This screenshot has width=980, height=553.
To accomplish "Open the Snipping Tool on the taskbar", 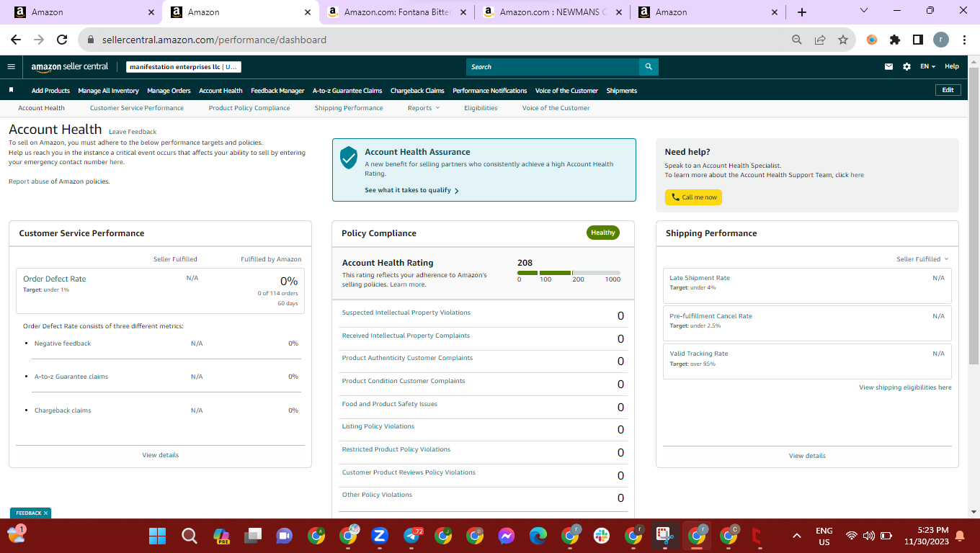I will pyautogui.click(x=664, y=536).
